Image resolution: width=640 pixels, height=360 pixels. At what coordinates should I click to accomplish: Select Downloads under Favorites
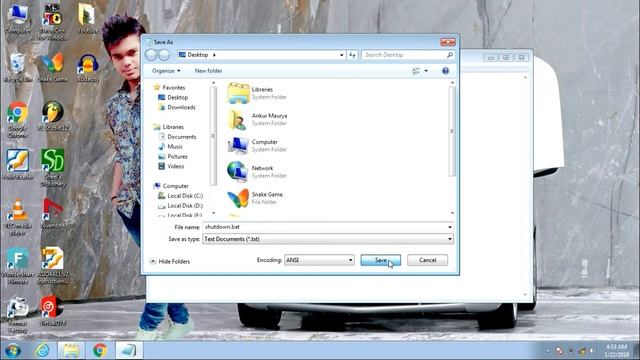coord(177,107)
